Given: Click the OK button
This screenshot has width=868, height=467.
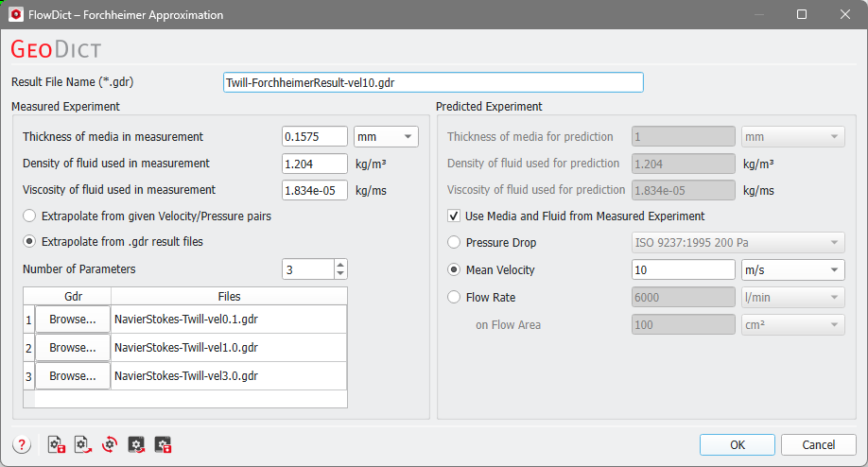Looking at the screenshot, I should point(737,445).
